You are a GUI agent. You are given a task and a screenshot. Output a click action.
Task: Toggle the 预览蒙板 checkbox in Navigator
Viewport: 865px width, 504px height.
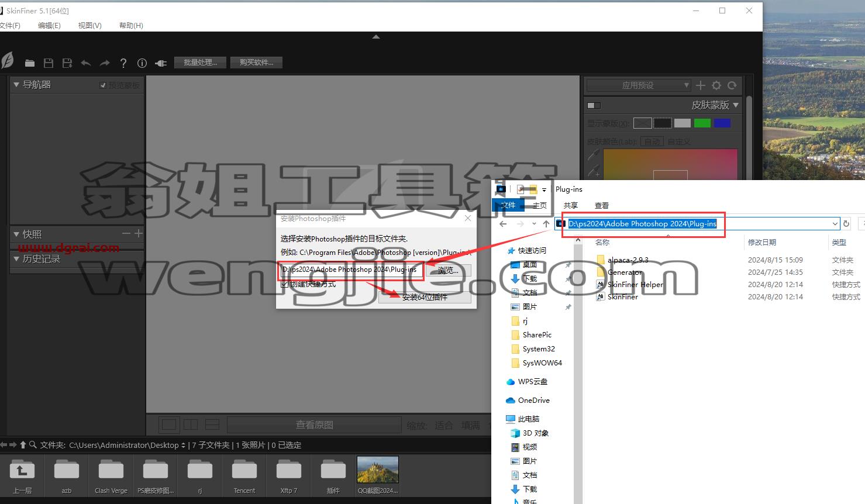click(103, 85)
